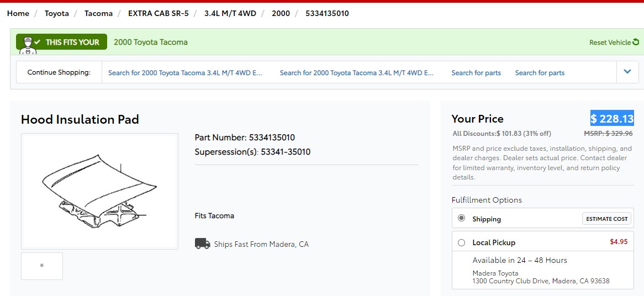The image size is (644, 296).
Task: Open the hood insulation pad diagram image
Action: click(100, 191)
